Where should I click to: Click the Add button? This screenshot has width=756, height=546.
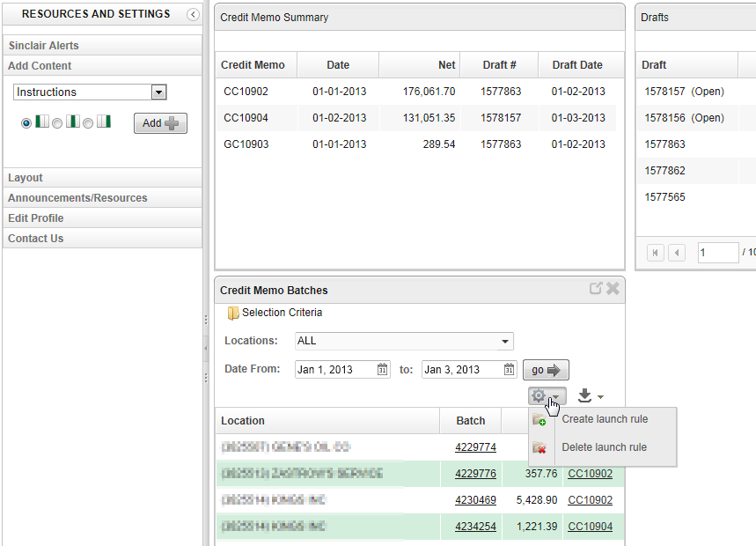[x=160, y=123]
